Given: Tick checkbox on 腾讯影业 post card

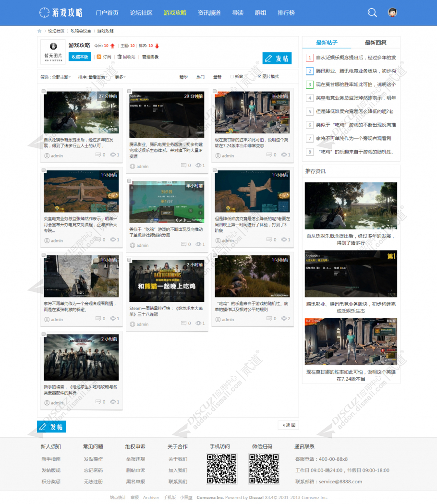Looking at the screenshot, I should (x=129, y=91).
